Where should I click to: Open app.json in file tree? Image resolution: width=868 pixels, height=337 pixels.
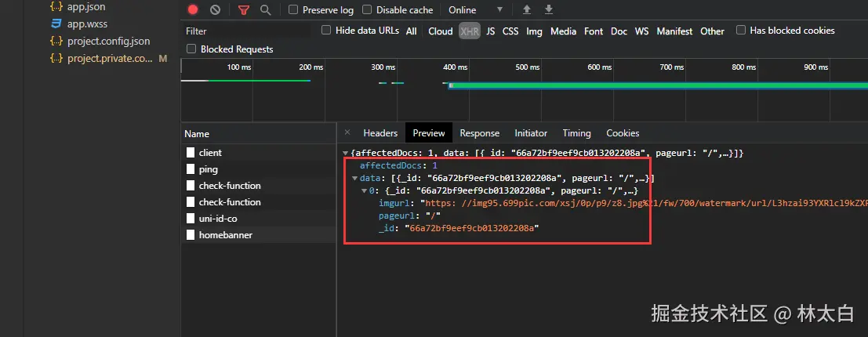(85, 7)
